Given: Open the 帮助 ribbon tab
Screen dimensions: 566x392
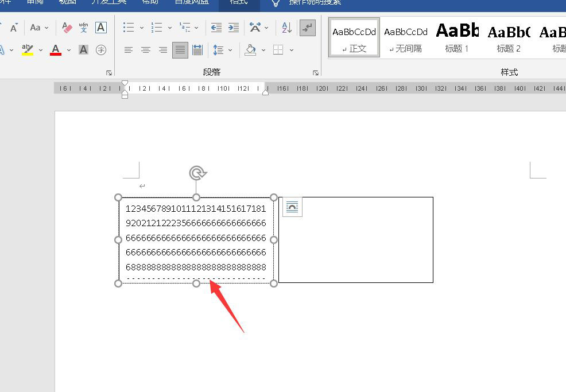Looking at the screenshot, I should click(x=151, y=2).
